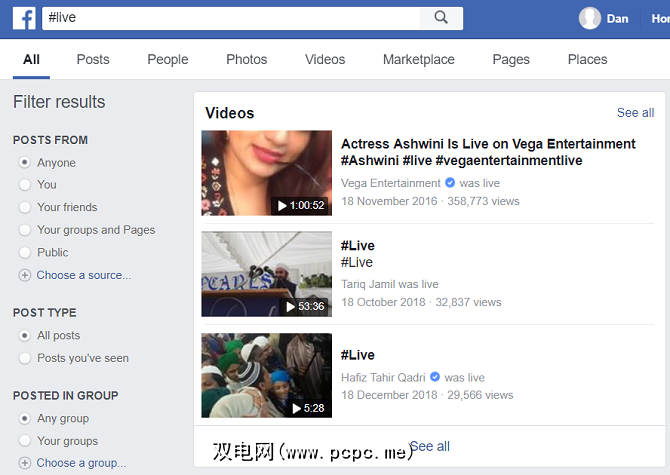Open #Live title of Tariq Jamil video
The width and height of the screenshot is (670, 475).
pos(358,246)
